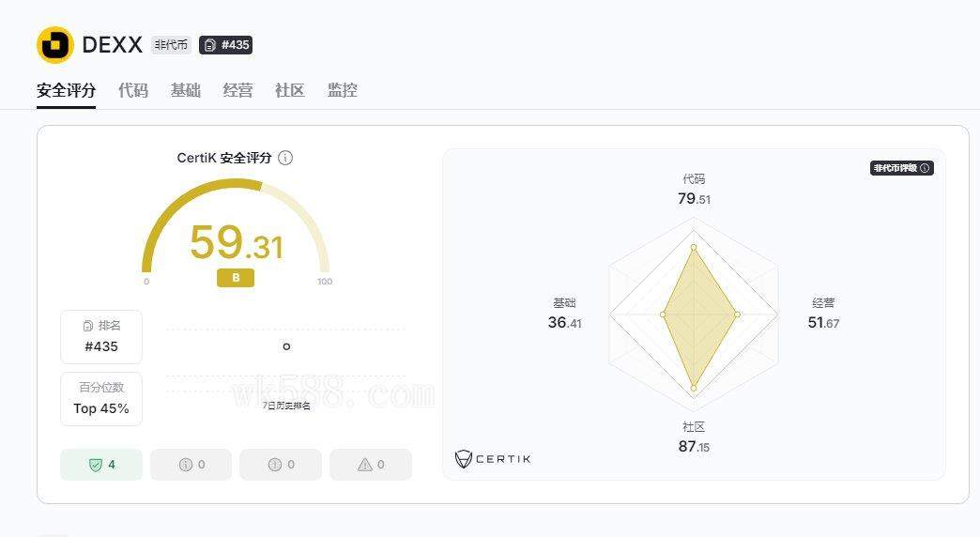
Task: Open the 监控 tab
Action: pos(343,90)
